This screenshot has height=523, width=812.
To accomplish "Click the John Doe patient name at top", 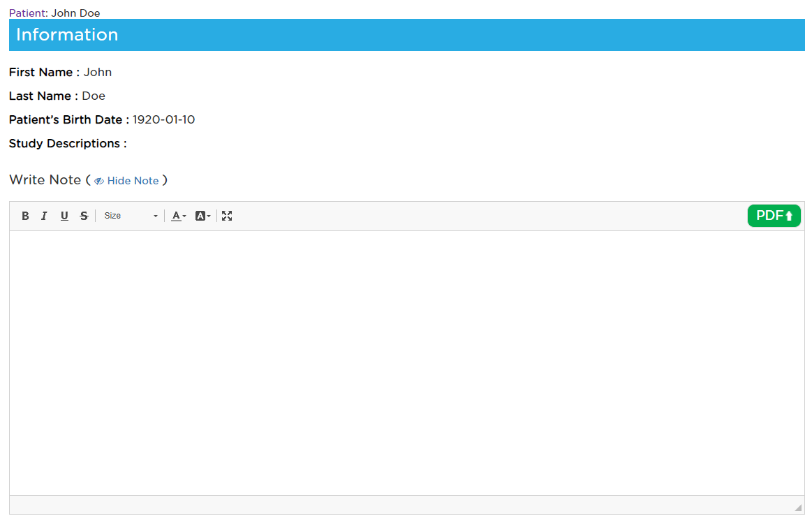I will (x=75, y=13).
